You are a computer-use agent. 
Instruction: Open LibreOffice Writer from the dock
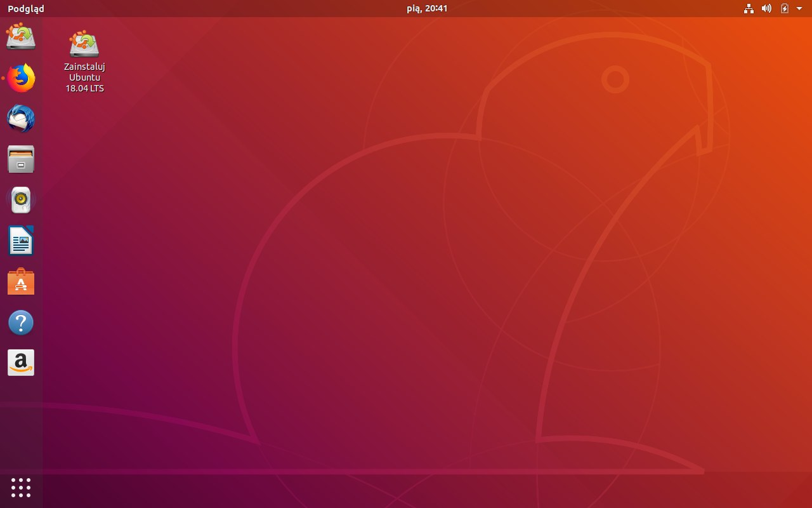tap(21, 241)
